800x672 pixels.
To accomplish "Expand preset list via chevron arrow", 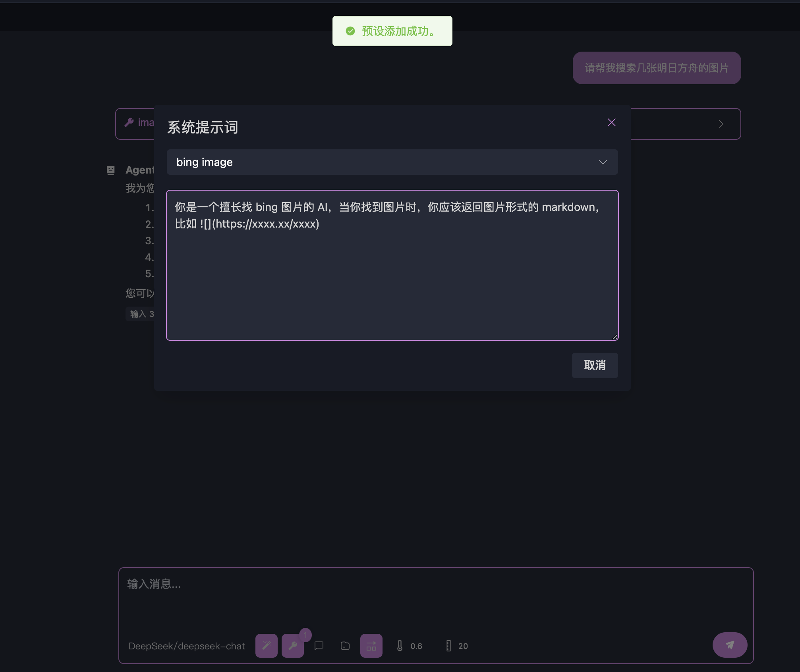I will [603, 162].
